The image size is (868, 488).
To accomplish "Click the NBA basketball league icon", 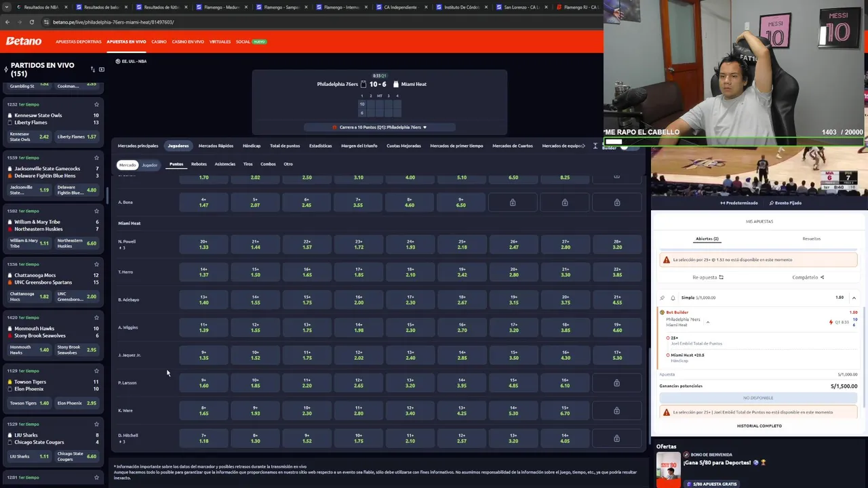I will (x=117, y=61).
